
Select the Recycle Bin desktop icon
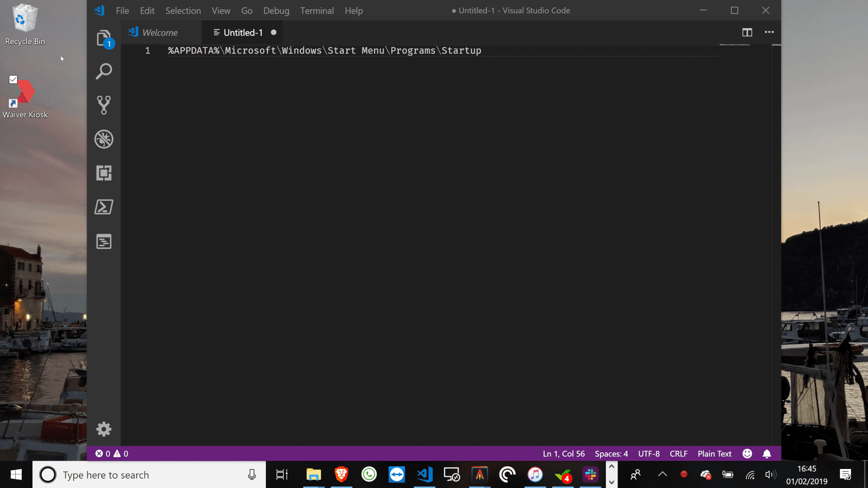point(25,25)
